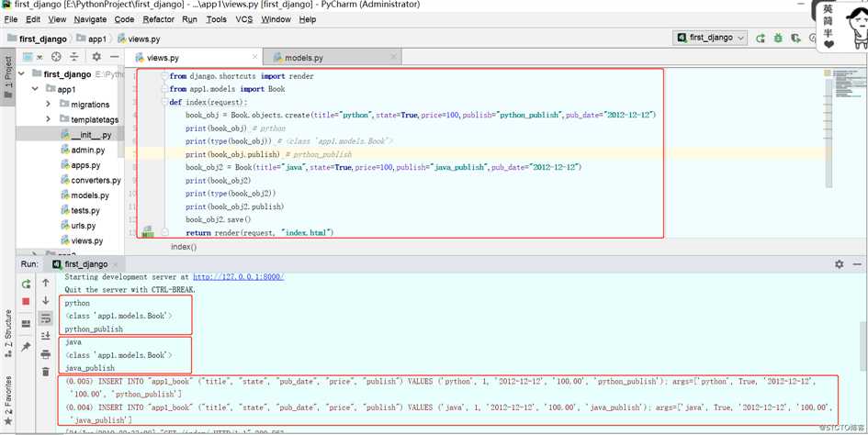Expand the migrations folder
Viewport: 868px width, 435px height.
48,104
